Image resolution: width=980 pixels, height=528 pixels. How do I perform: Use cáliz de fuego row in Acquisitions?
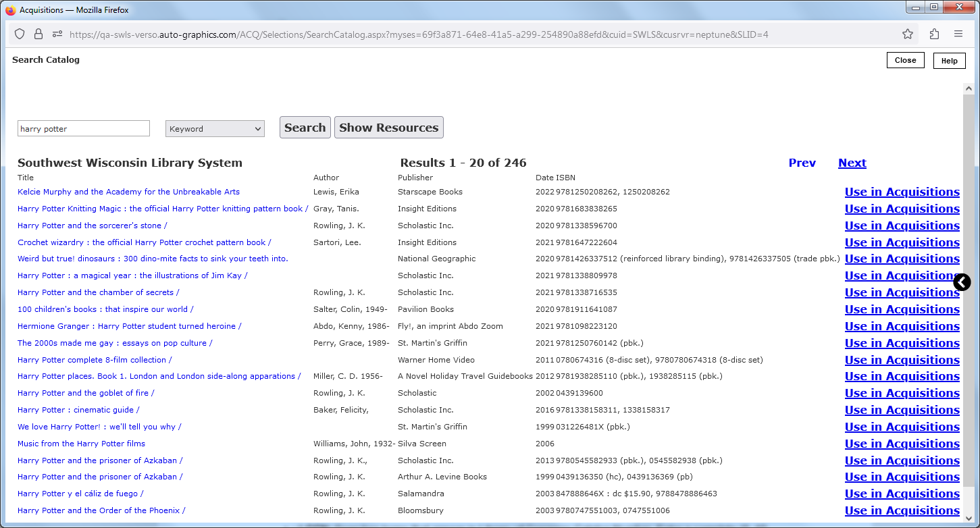coord(902,494)
